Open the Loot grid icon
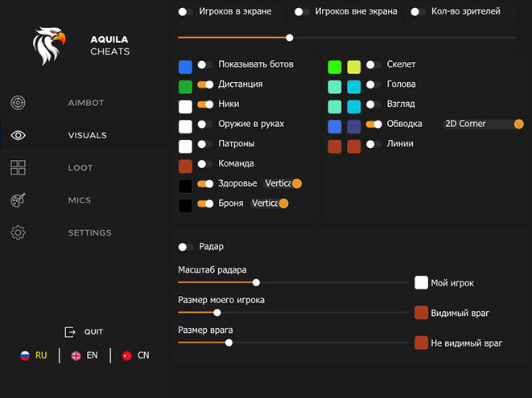Viewport: 532px width, 398px height. (x=19, y=168)
